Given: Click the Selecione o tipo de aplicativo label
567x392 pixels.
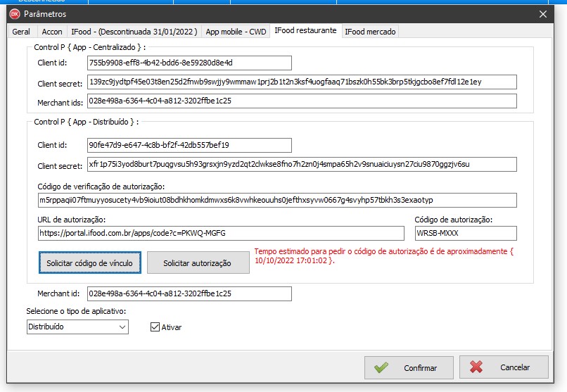Looking at the screenshot, I should click(x=76, y=311).
